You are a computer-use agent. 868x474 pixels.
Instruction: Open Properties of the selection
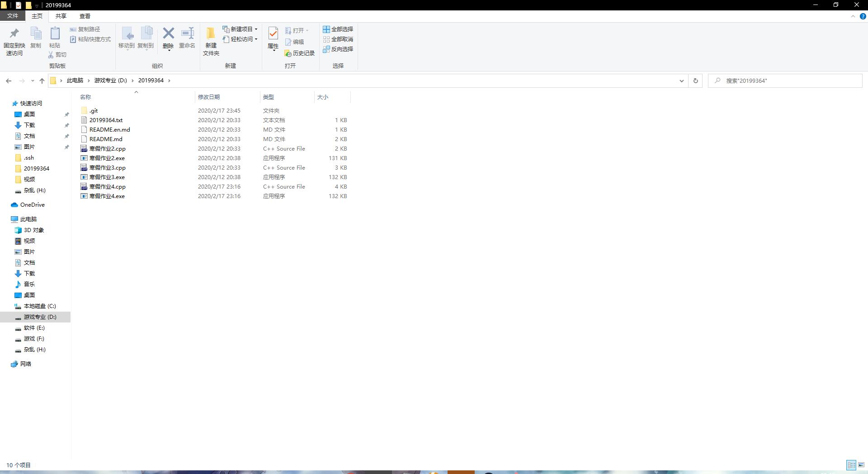click(273, 38)
